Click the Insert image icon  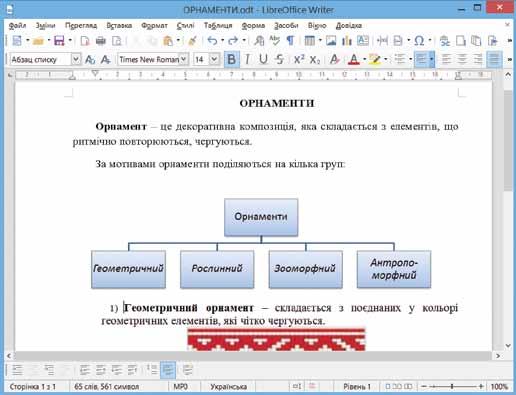point(331,41)
